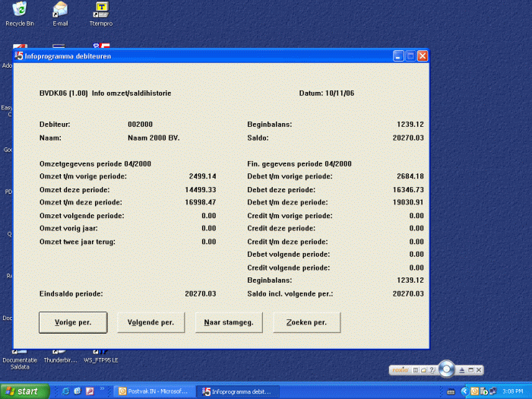
Task: Maximize the Infoprogramma debiteuren window
Action: coord(410,55)
